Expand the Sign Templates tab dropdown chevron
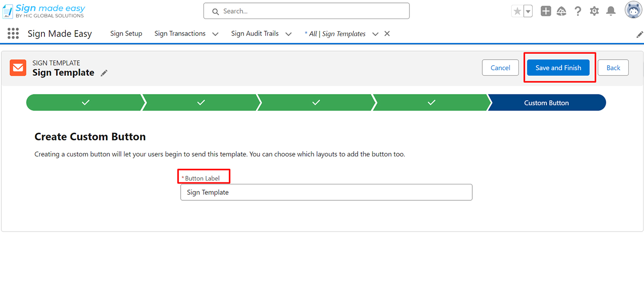Screen dimensions: 644x301 (x=376, y=34)
